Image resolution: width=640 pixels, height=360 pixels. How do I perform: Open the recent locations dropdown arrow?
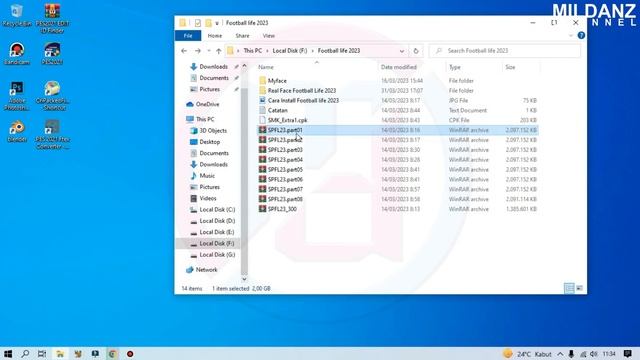click(209, 51)
